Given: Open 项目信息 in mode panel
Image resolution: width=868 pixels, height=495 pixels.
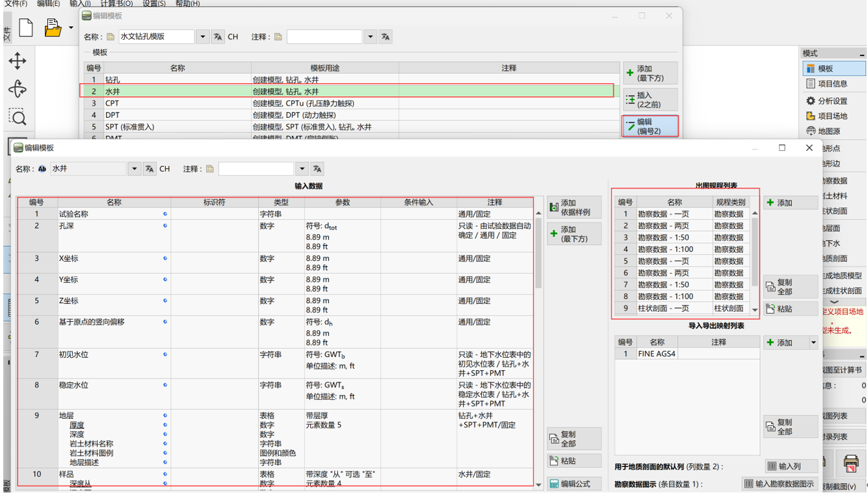Looking at the screenshot, I should coord(834,83).
